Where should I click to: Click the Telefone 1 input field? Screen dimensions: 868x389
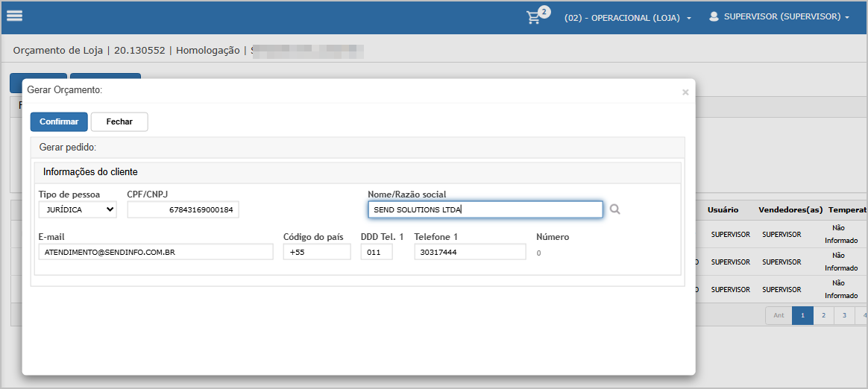click(470, 252)
